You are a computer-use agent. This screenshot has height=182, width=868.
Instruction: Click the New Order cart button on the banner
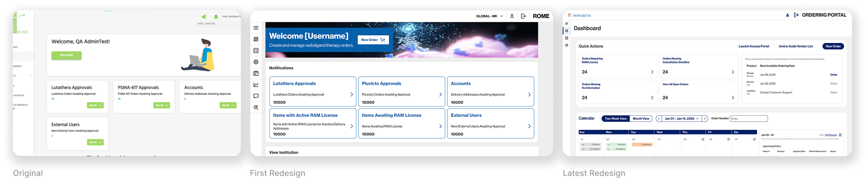point(373,40)
